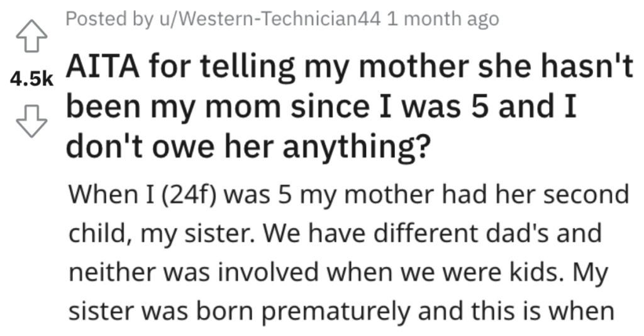Click the word 'mother' in the title
This screenshot has width=644, height=336.
point(414,67)
